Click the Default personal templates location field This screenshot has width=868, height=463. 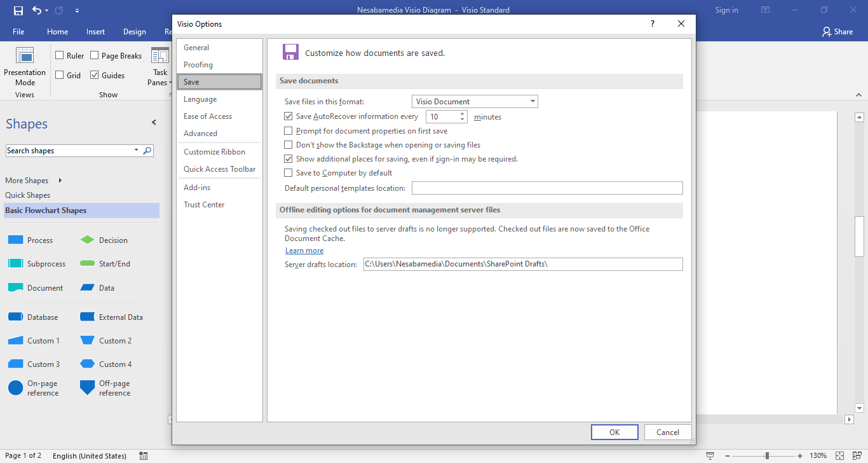pyautogui.click(x=546, y=188)
